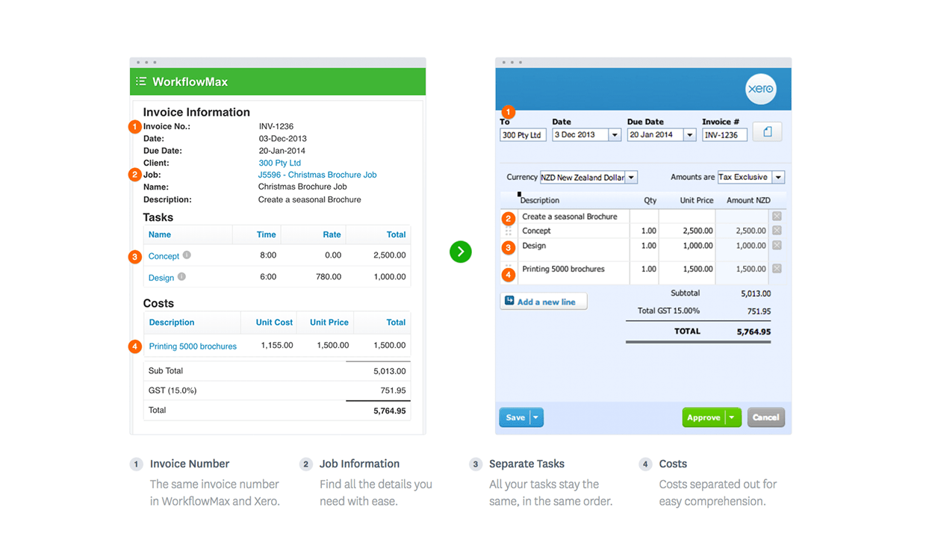Click Xero 'Printing 5000 brochures' cell
Screen dimensions: 926x560
pyautogui.click(x=574, y=273)
